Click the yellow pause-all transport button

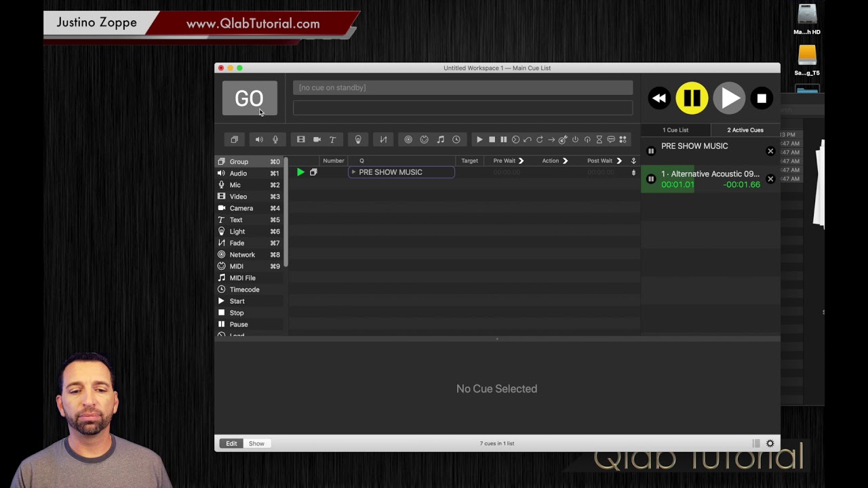coord(692,99)
